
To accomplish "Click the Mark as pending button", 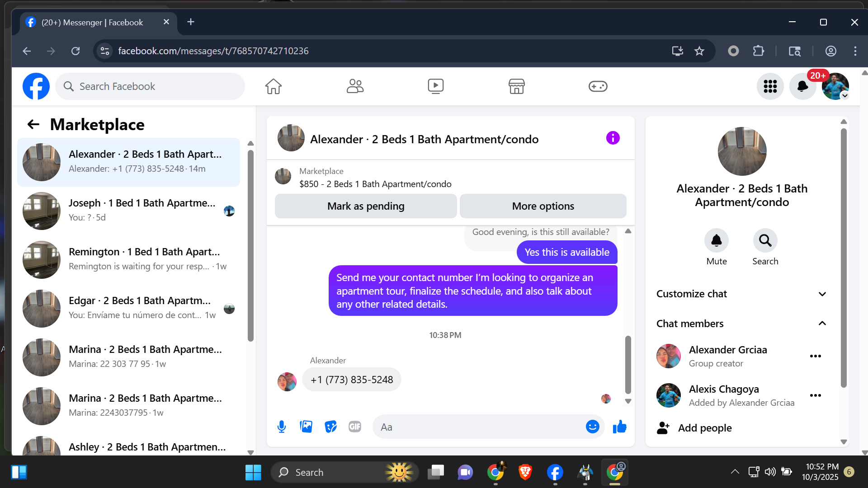I will pos(366,206).
